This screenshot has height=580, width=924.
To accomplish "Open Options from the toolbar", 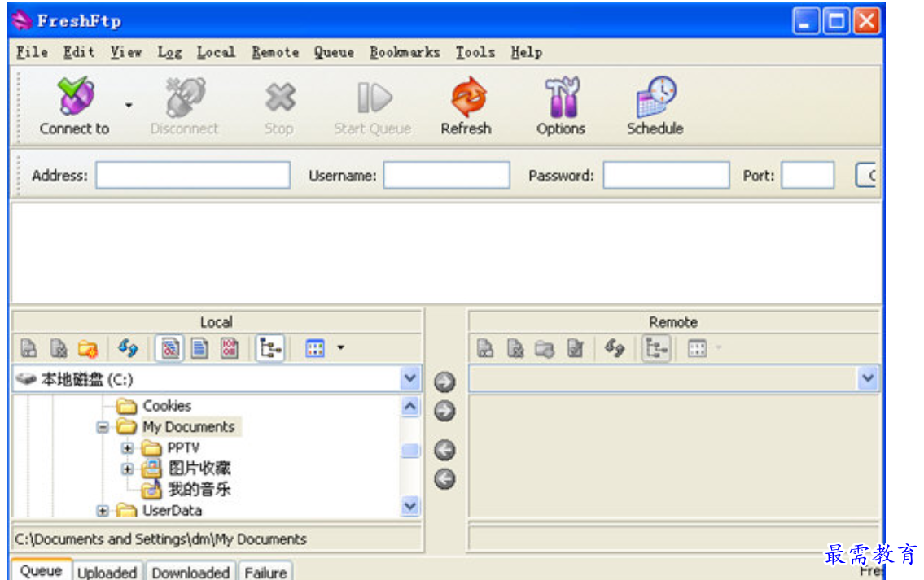I will [x=562, y=97].
